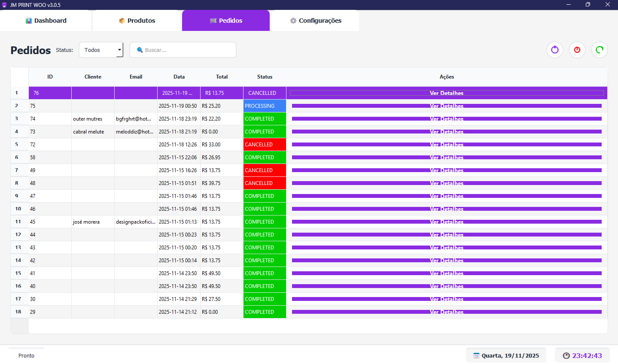Sort table by Total column header
Image resolution: width=618 pixels, height=364 pixels.
click(222, 77)
